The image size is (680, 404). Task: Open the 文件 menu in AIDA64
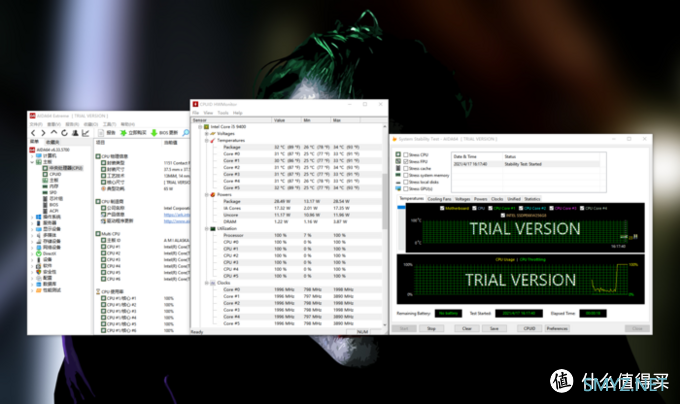pyautogui.click(x=36, y=124)
